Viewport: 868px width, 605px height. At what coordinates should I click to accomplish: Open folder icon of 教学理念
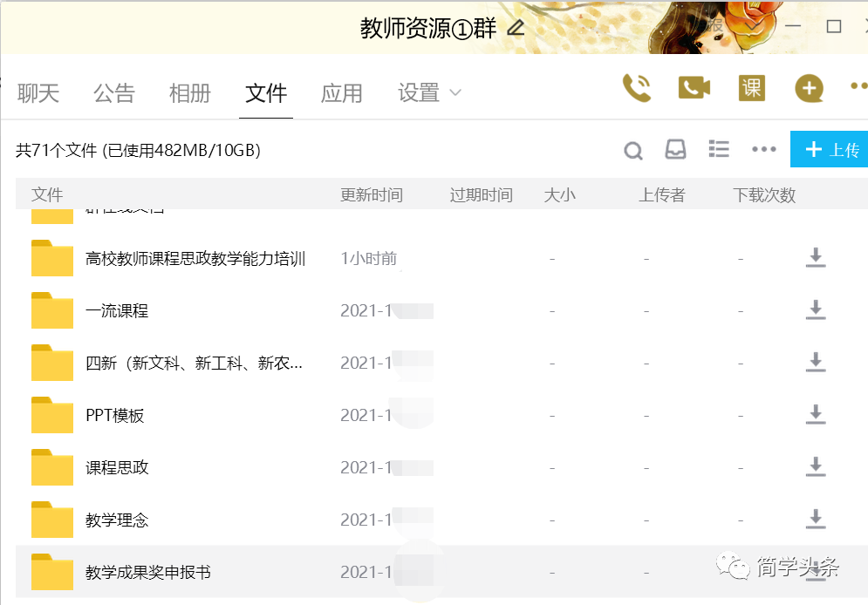coord(52,520)
